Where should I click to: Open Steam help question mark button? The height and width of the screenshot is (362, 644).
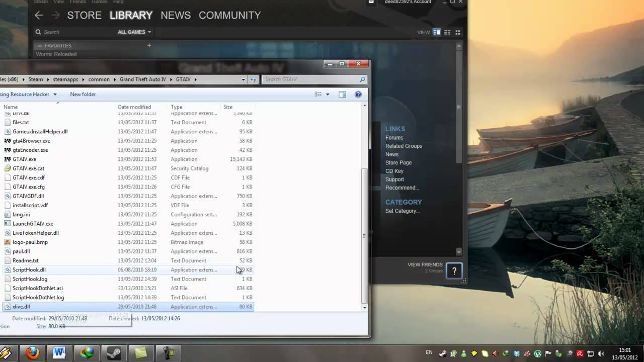(x=454, y=271)
